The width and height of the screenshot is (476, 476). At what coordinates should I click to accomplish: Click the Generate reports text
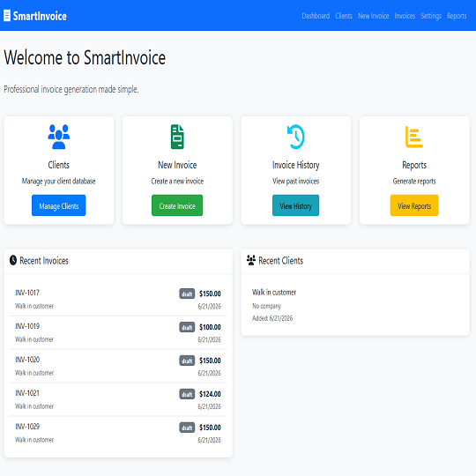point(414,181)
